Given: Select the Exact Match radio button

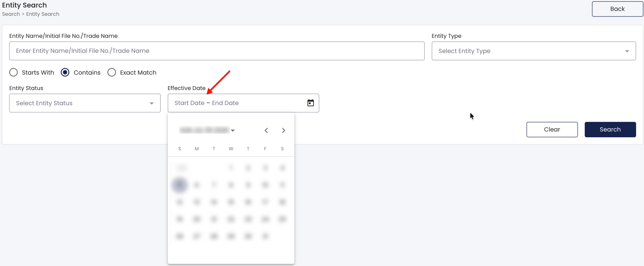Looking at the screenshot, I should (112, 72).
